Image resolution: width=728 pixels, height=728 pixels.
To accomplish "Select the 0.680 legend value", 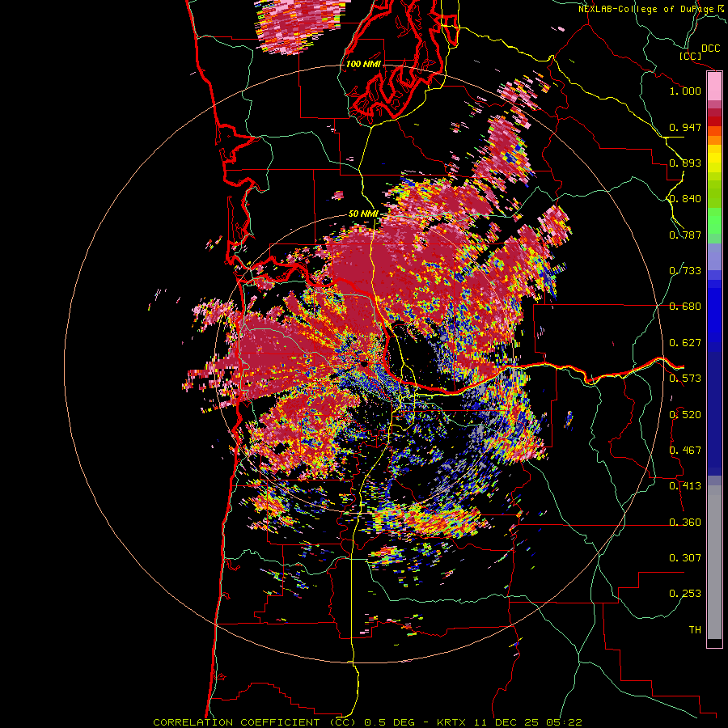I will [x=685, y=307].
